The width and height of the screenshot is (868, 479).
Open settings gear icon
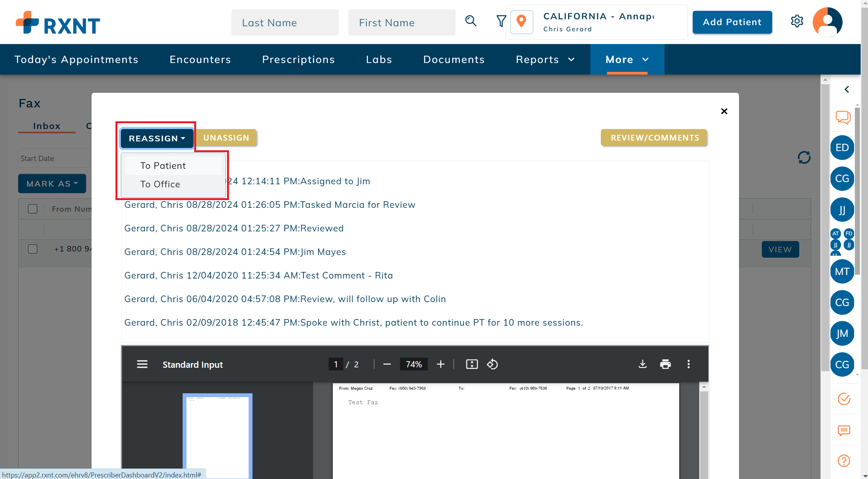click(797, 21)
